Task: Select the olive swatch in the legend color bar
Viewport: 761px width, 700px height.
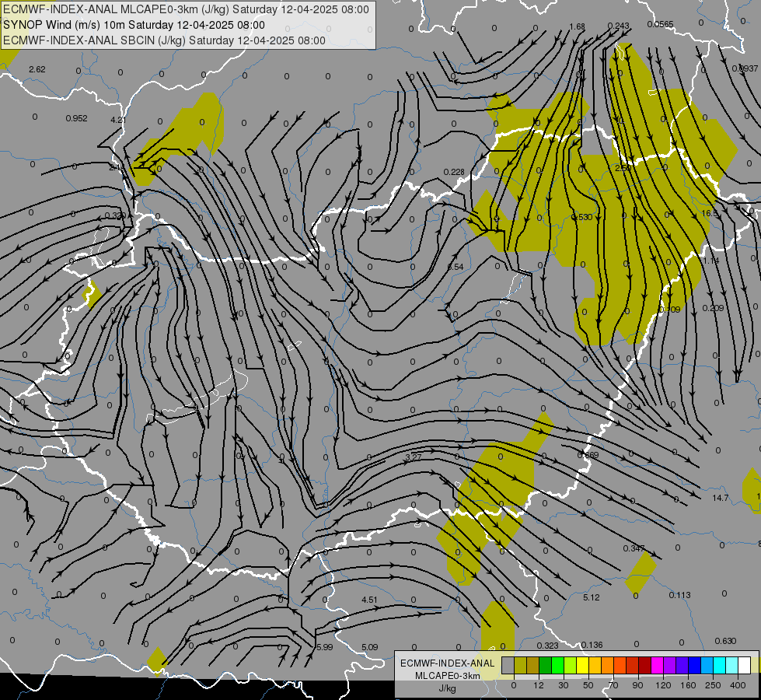Action: (521, 666)
